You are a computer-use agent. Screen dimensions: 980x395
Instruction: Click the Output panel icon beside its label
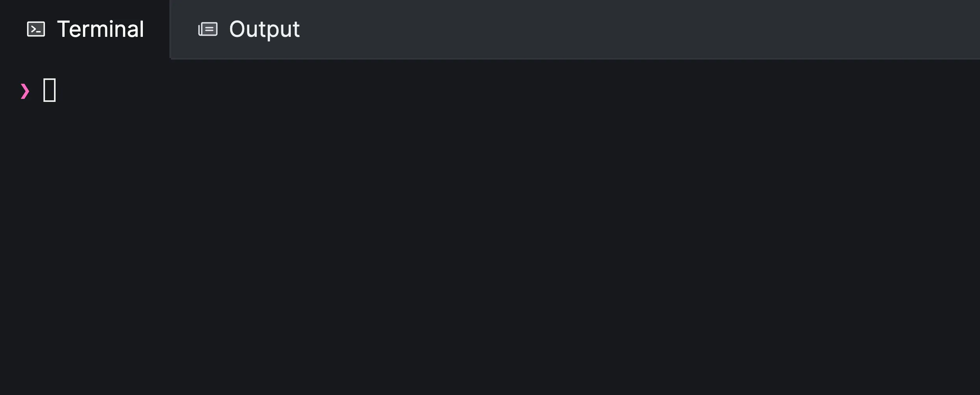[209, 29]
